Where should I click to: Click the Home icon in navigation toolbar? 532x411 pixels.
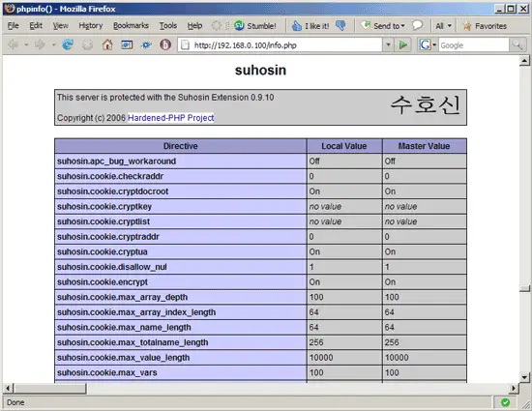point(107,44)
